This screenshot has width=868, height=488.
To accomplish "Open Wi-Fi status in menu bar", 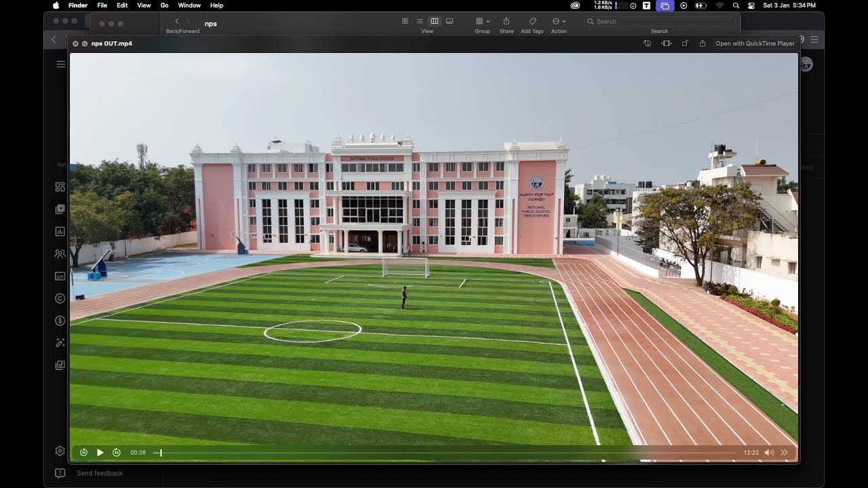I will 719,5.
